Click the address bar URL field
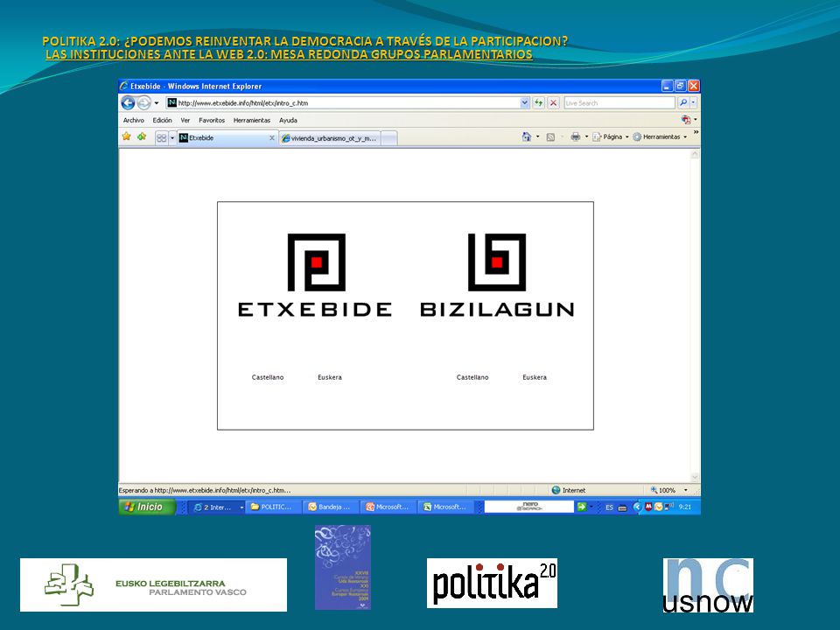This screenshot has width=840, height=630. pyautogui.click(x=343, y=103)
